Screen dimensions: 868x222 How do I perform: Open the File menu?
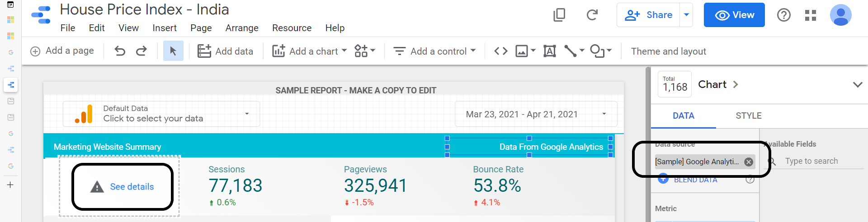point(68,28)
